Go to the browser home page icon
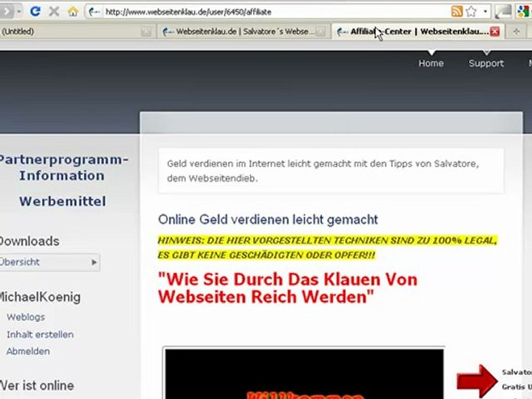 (73, 12)
